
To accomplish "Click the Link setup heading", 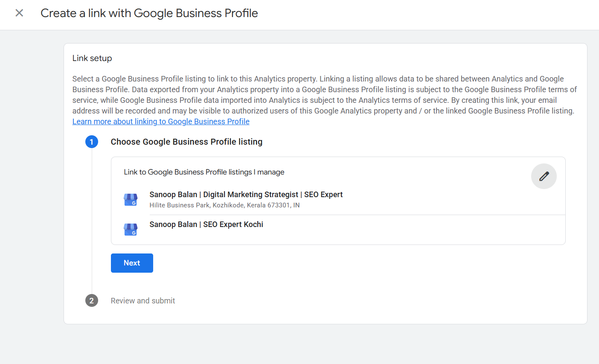I will [92, 58].
